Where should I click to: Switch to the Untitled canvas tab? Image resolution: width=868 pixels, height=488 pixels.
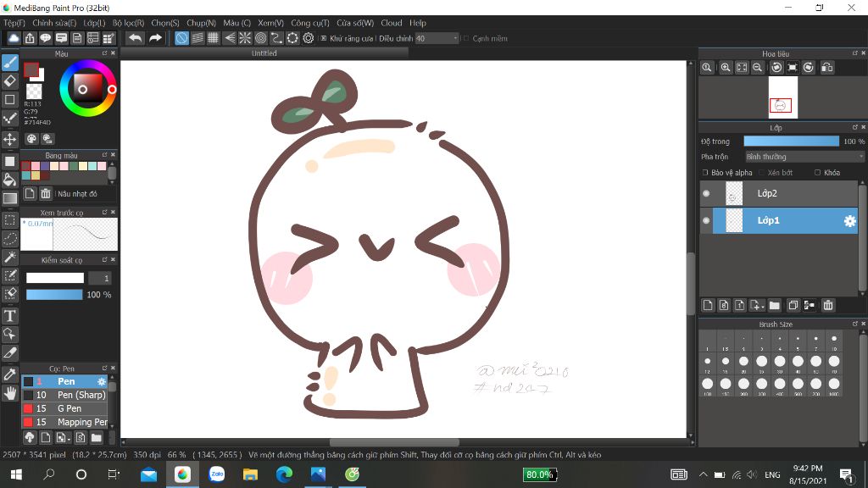click(x=264, y=53)
